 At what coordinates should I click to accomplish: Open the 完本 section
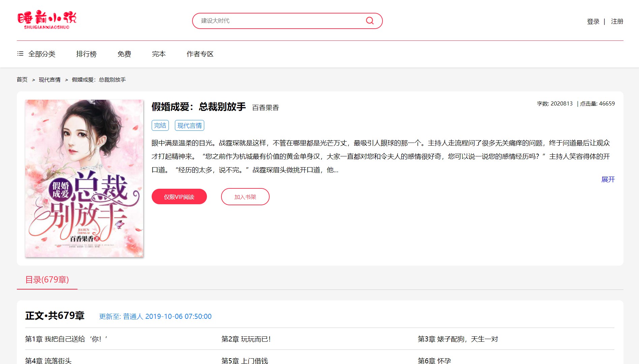[159, 54]
